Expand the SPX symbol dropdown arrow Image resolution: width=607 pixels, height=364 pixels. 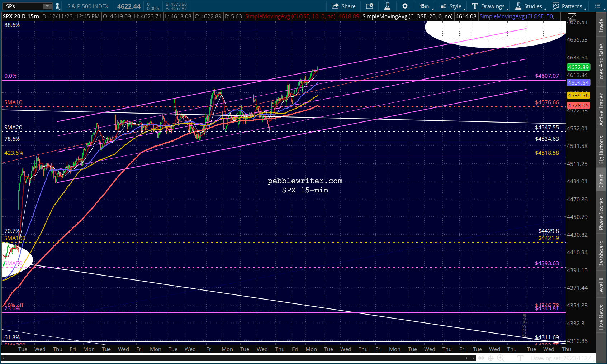tap(47, 6)
